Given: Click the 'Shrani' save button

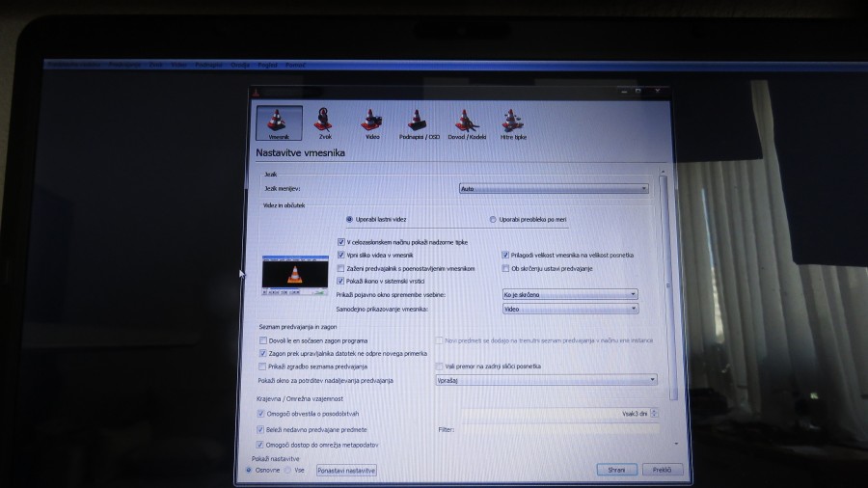Looking at the screenshot, I should [x=615, y=470].
